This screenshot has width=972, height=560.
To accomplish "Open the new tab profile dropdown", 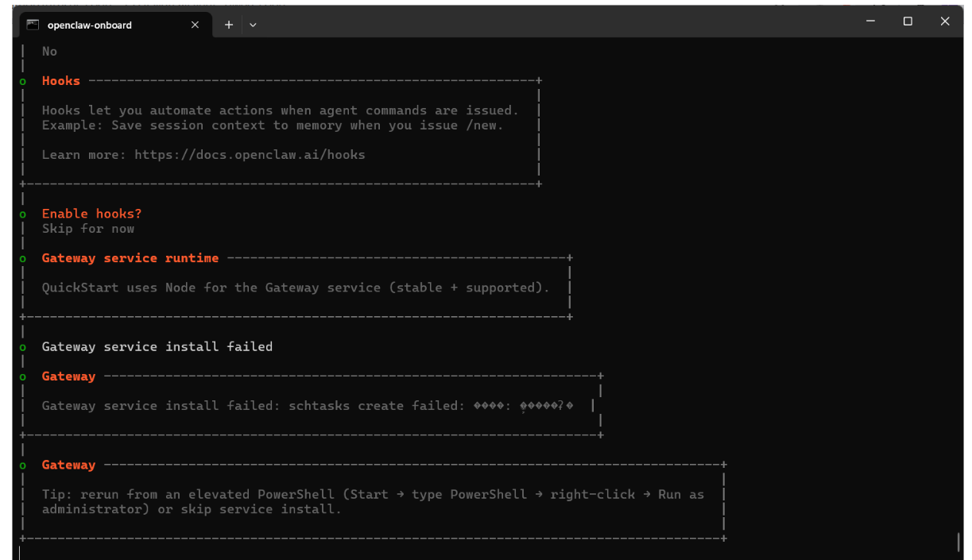I will click(x=253, y=25).
